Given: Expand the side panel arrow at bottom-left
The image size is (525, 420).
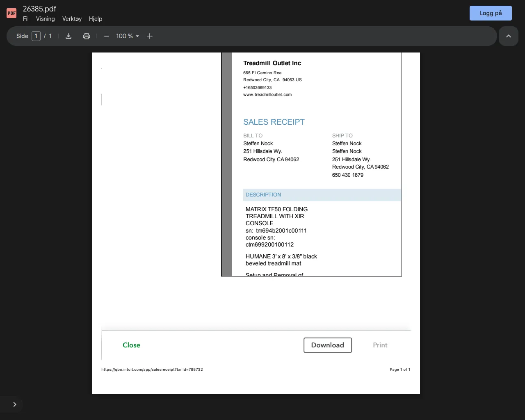Looking at the screenshot, I should pyautogui.click(x=15, y=404).
